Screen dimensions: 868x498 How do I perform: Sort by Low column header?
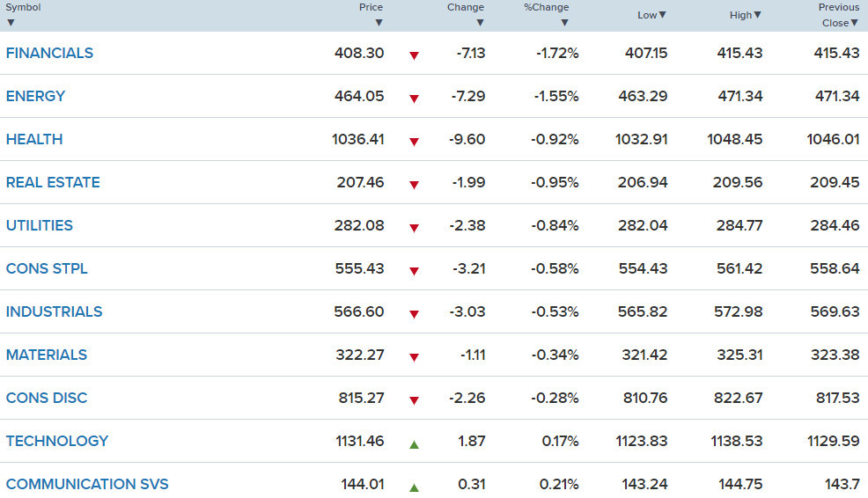pyautogui.click(x=652, y=15)
